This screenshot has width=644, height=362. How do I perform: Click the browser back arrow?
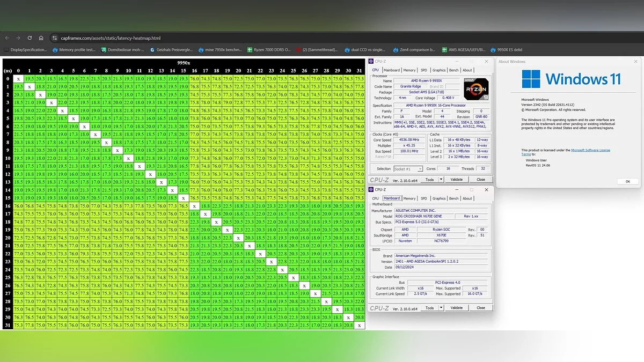7,38
